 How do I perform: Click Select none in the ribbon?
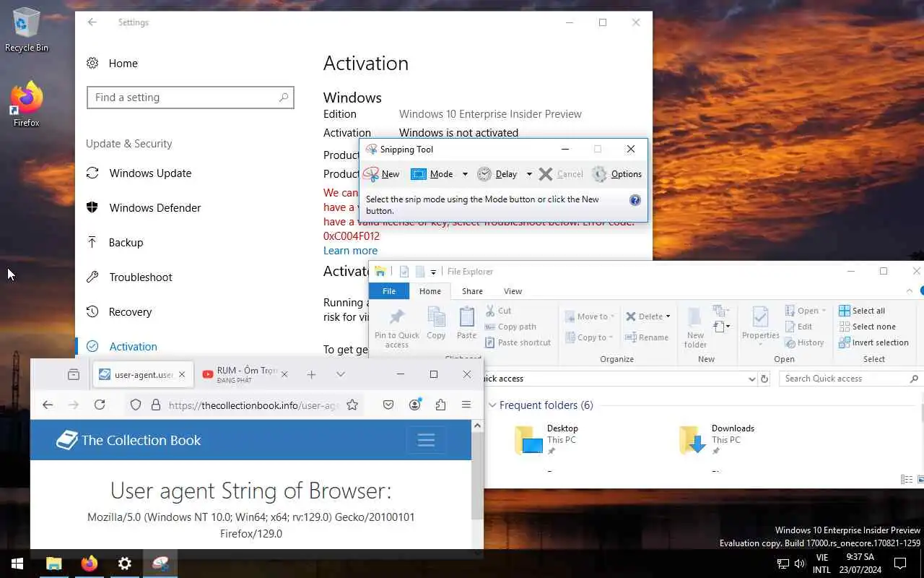click(866, 327)
